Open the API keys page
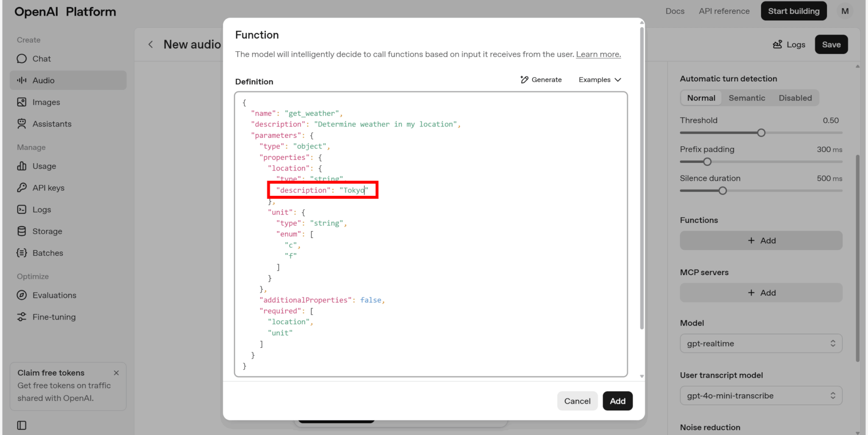 click(x=48, y=188)
